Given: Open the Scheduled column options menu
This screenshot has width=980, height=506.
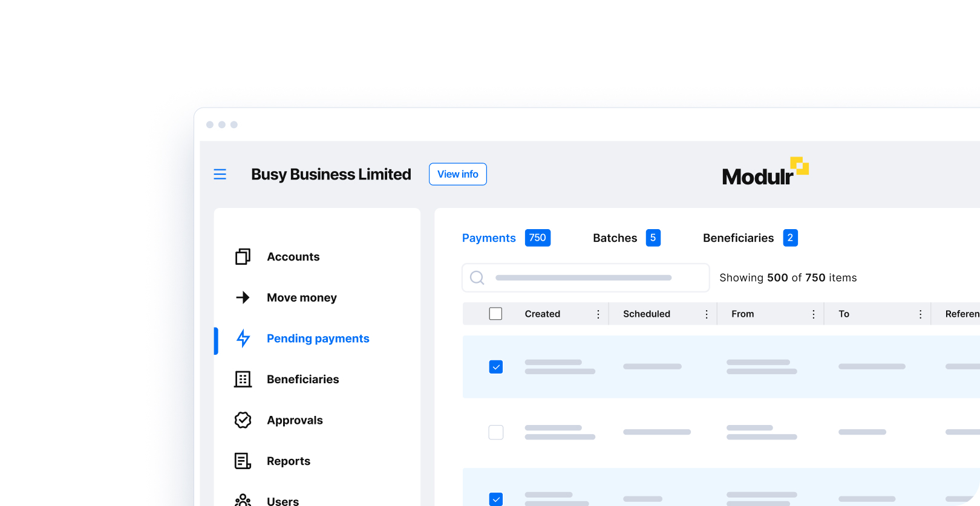Looking at the screenshot, I should coord(707,314).
